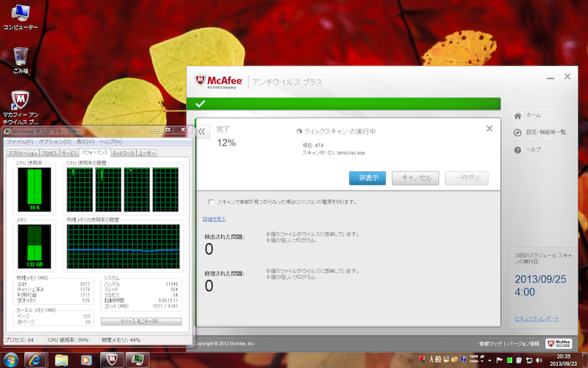The height and width of the screenshot is (368, 588).
Task: Click the green status progress bar
Action: point(343,104)
